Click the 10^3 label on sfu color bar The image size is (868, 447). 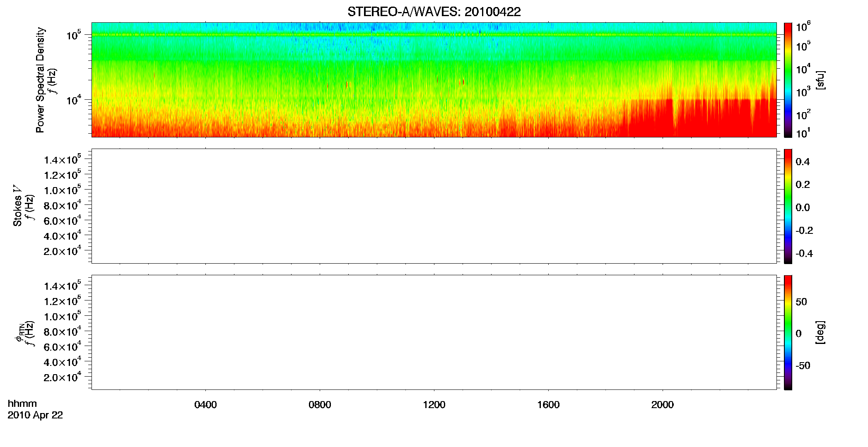click(x=803, y=92)
